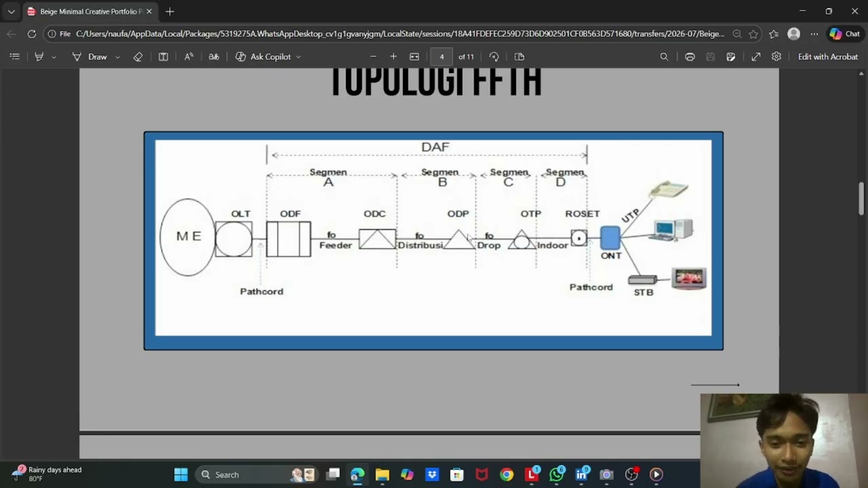868x488 pixels.
Task: Click the Page view icon
Action: coord(519,57)
